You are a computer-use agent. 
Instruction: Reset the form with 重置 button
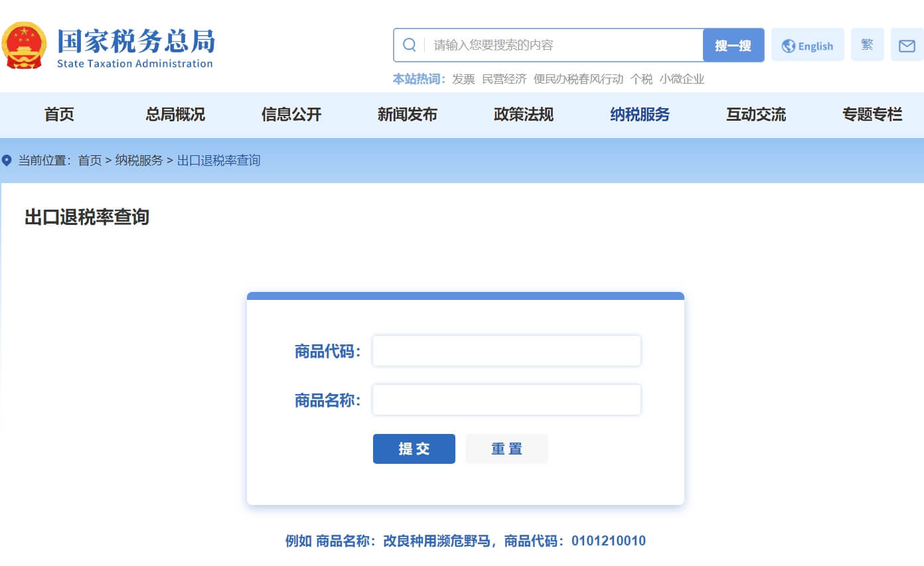tap(506, 449)
